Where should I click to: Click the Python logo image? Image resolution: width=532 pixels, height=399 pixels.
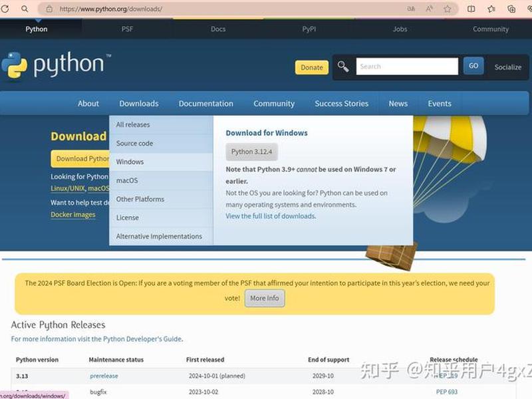pos(57,65)
